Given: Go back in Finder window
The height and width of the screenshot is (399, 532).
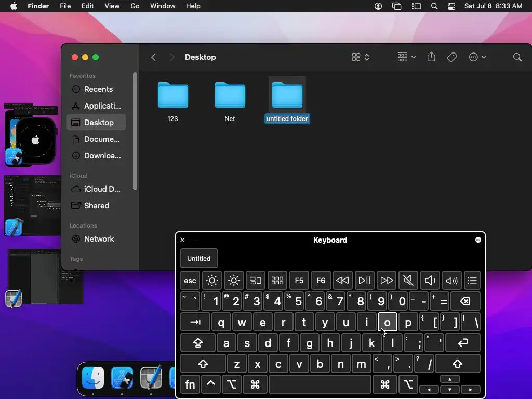Looking at the screenshot, I should coord(153,57).
